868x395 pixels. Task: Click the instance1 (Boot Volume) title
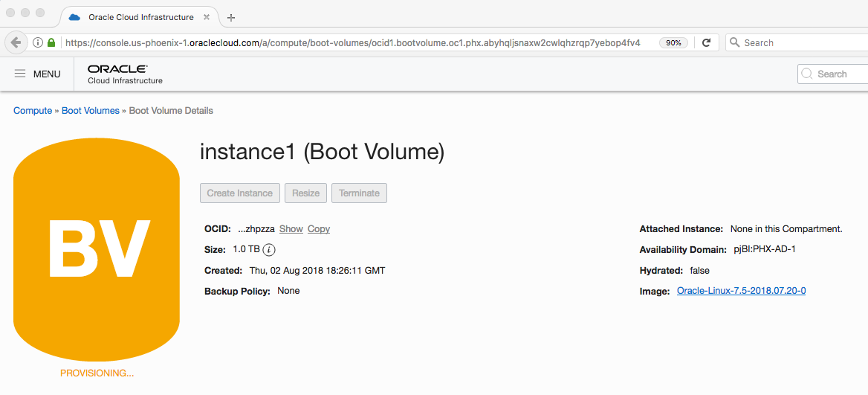(323, 153)
